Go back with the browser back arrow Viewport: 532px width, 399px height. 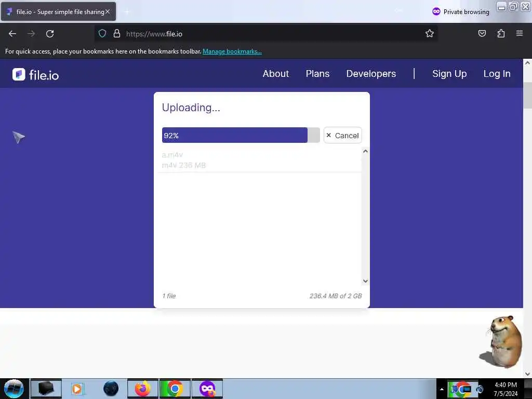pyautogui.click(x=12, y=34)
